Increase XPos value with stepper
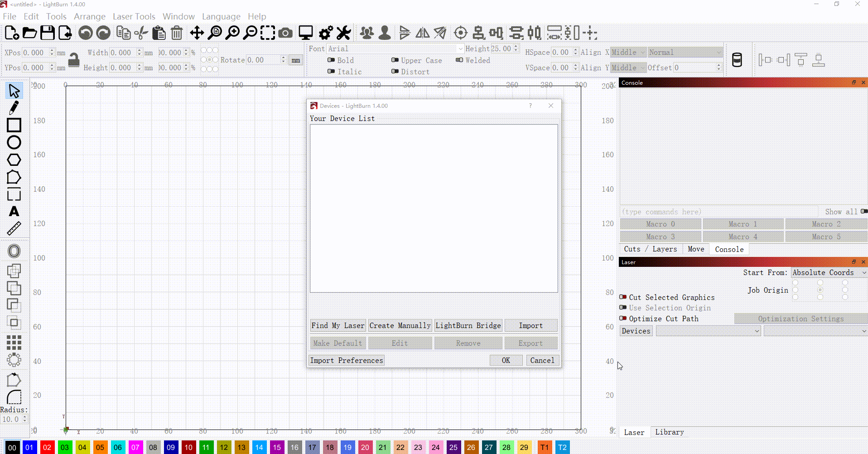 [52, 50]
